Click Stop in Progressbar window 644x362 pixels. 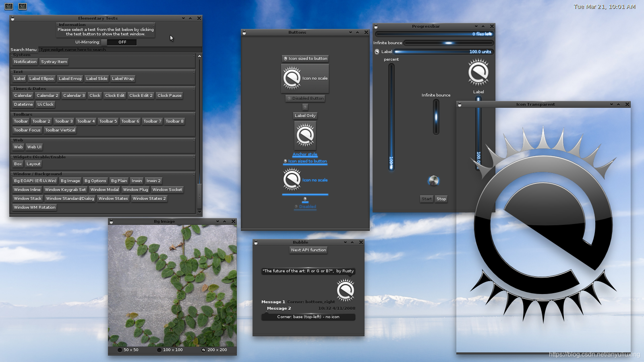[441, 199]
